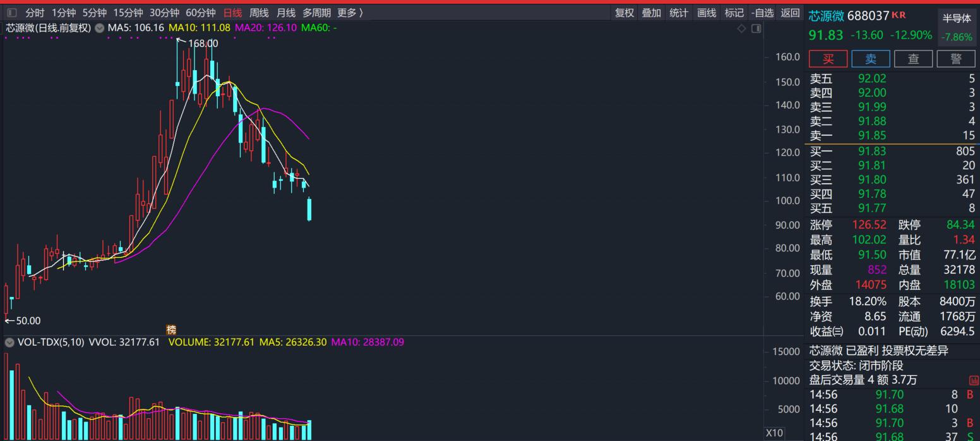Click the 买一 91.83 bid row
980x441 pixels.
pyautogui.click(x=892, y=151)
